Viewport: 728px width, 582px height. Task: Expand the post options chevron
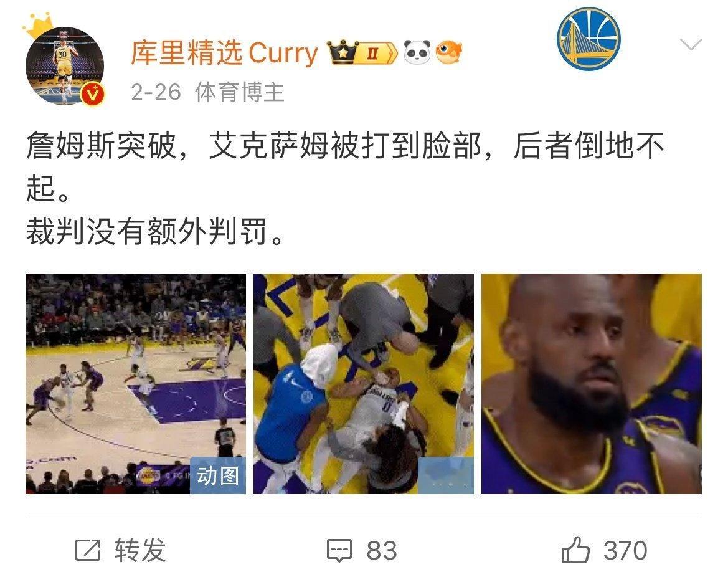coord(691,45)
